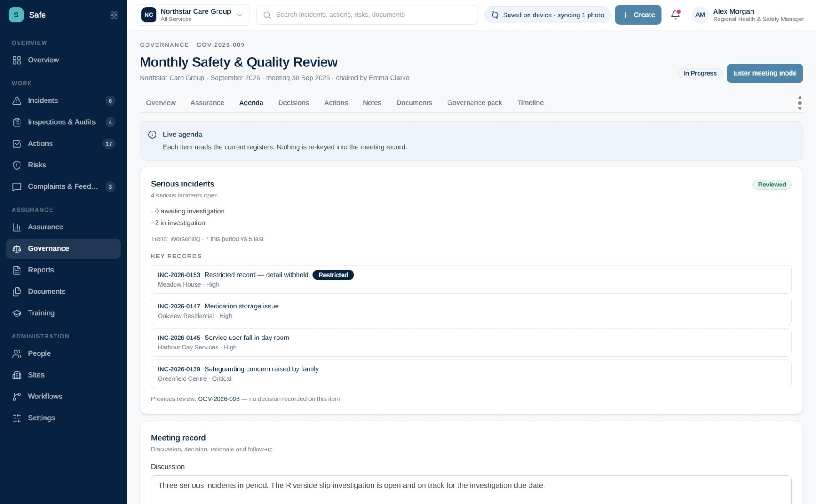Viewport: 816px width, 504px height.
Task: Click the Reviewed status badge
Action: (x=771, y=185)
